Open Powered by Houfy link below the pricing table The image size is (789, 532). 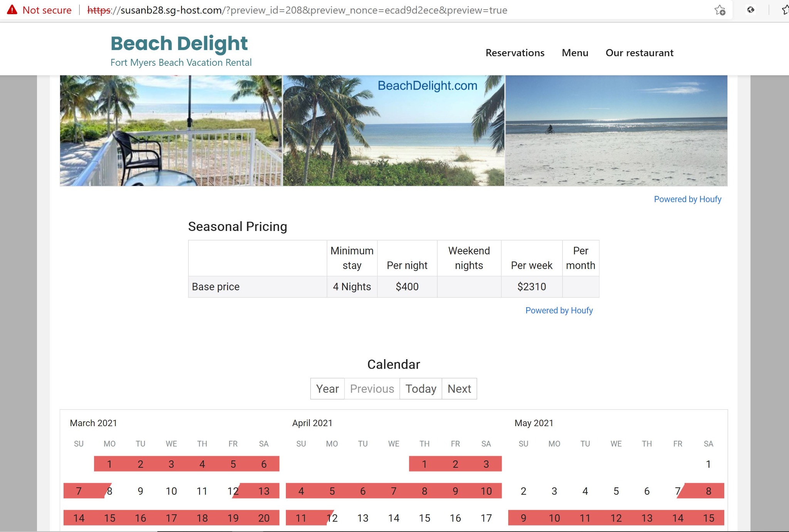click(x=559, y=310)
